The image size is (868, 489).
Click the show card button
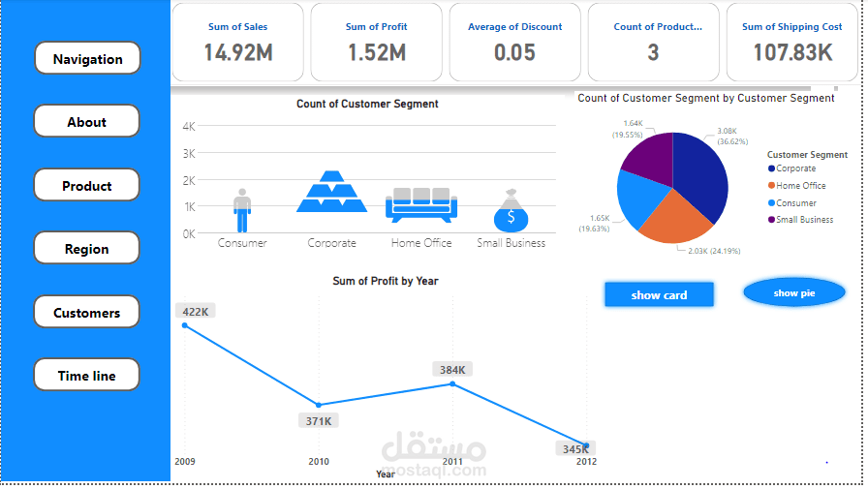point(659,294)
